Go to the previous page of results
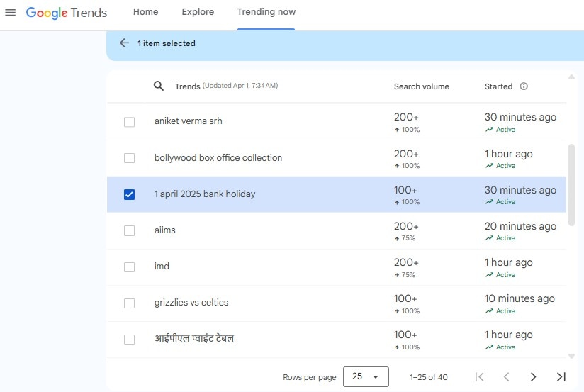The width and height of the screenshot is (584, 392). click(506, 377)
